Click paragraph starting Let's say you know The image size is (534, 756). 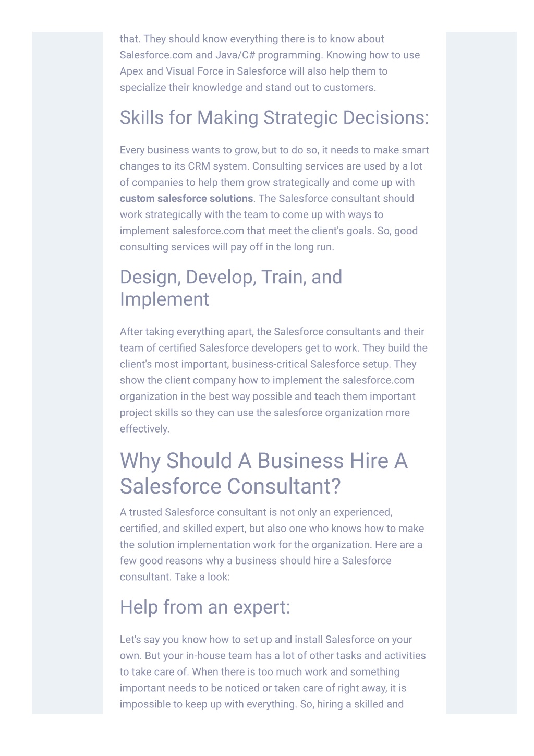tap(273, 672)
